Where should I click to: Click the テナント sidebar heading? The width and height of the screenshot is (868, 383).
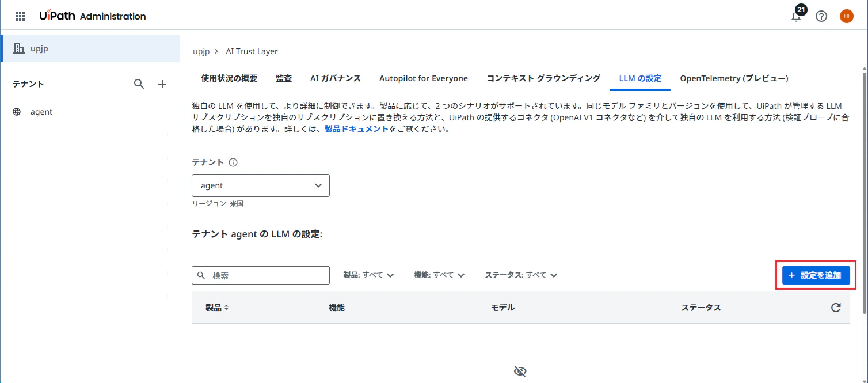pos(28,84)
